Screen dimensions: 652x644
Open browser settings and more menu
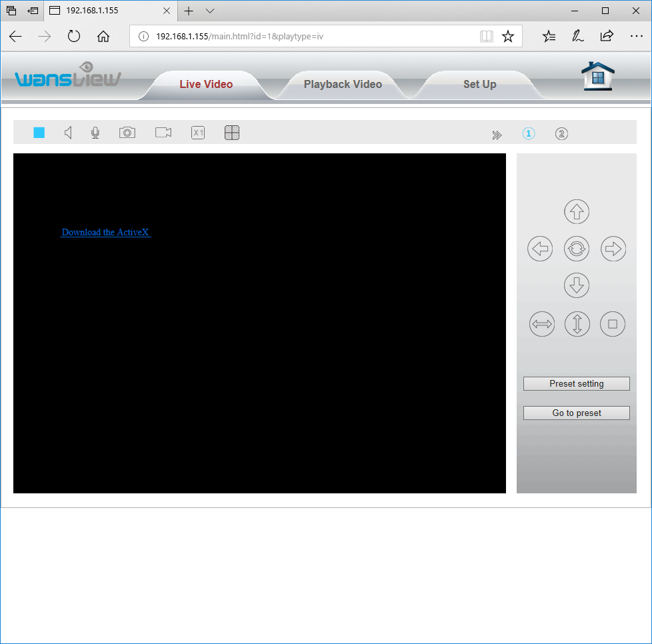(x=636, y=37)
